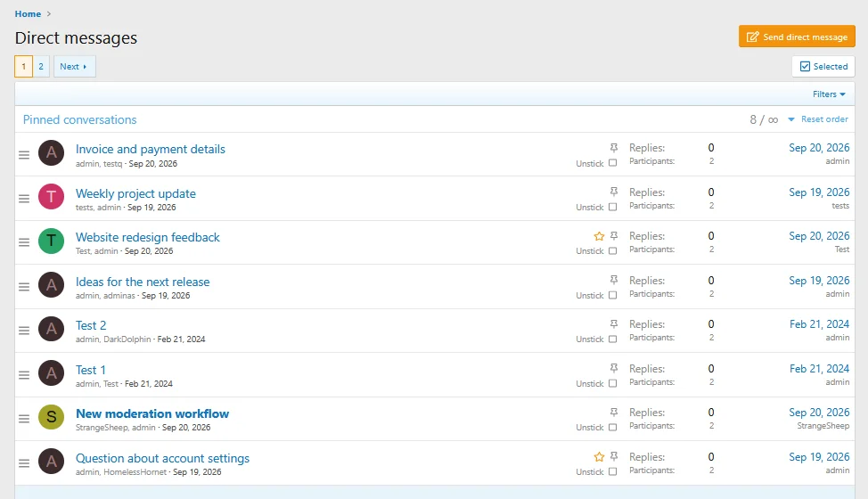The width and height of the screenshot is (868, 499).
Task: Go to Home breadcrumb
Action: 28,14
